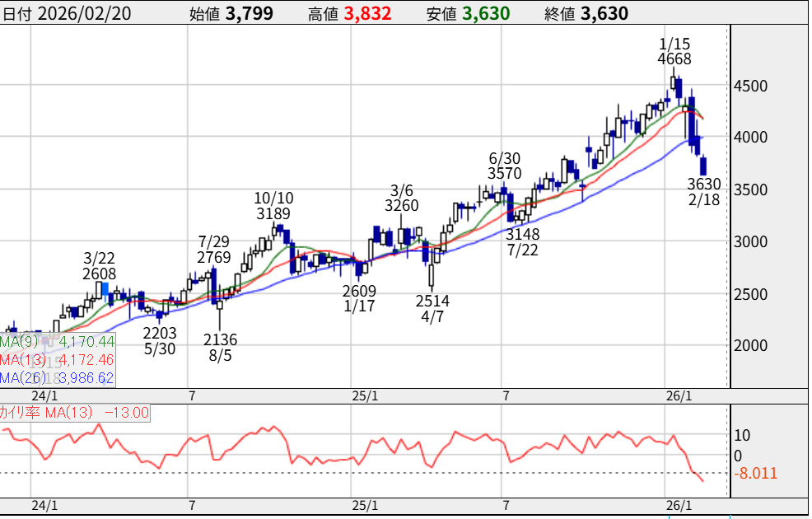Image resolution: width=812 pixels, height=519 pixels.
Task: Click the 3630 low label dated 2/18
Action: point(704,184)
